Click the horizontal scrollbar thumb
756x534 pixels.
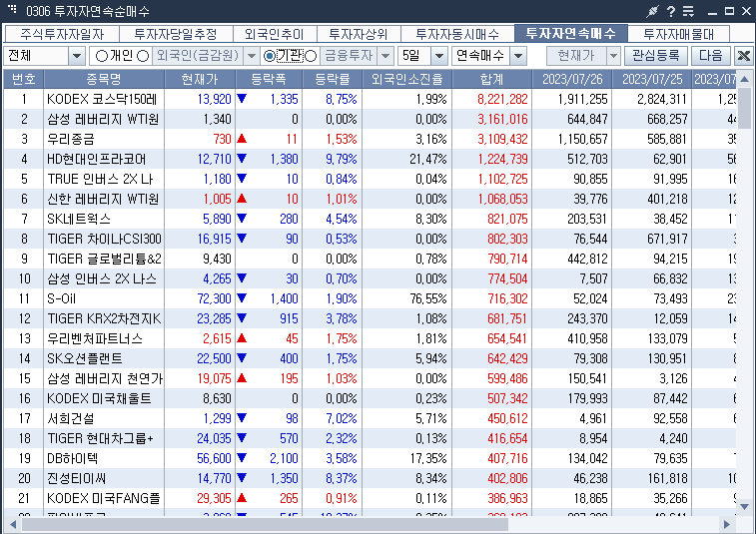tap(265, 524)
